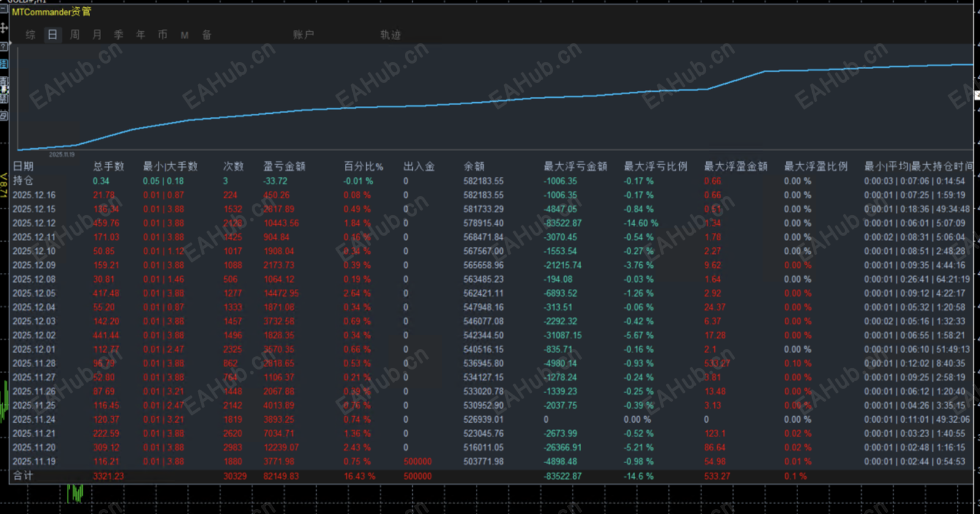Select the 2025.12.15 date row
980x514 pixels.
tap(34, 209)
